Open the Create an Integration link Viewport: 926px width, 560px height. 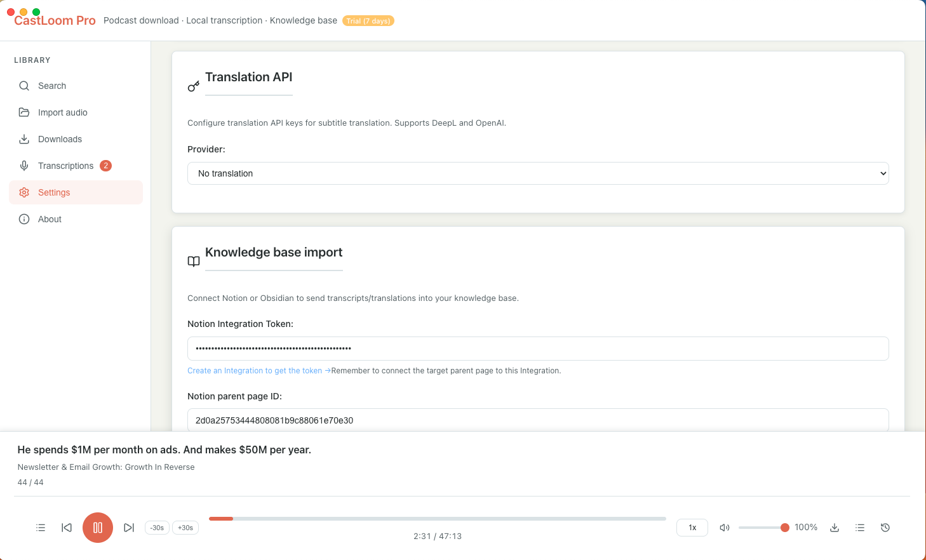pos(254,370)
